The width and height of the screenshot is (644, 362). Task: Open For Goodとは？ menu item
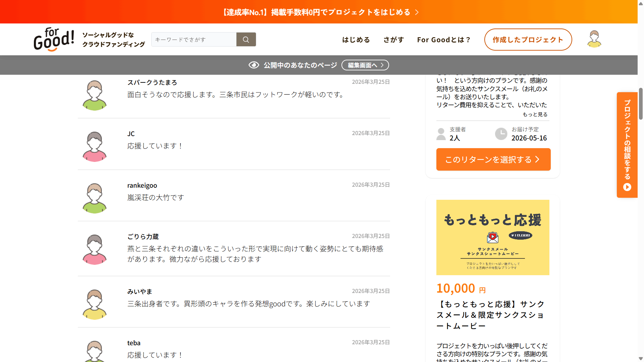pos(444,40)
